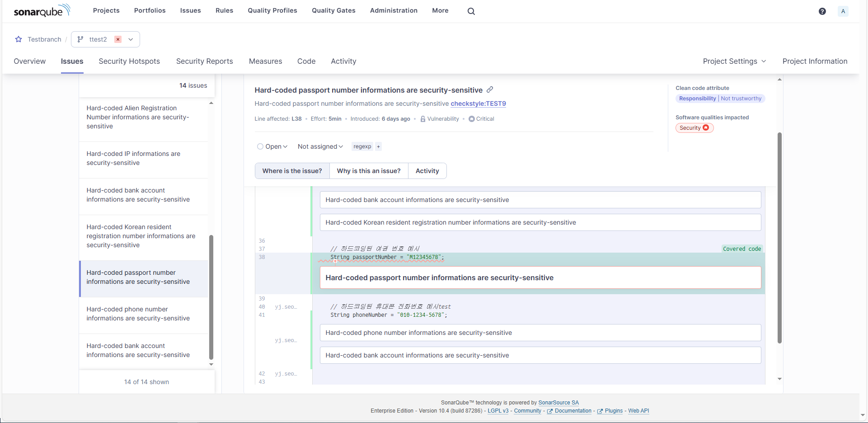Viewport: 868px width, 423px height.
Task: Open the global Issues menu
Action: (190, 10)
